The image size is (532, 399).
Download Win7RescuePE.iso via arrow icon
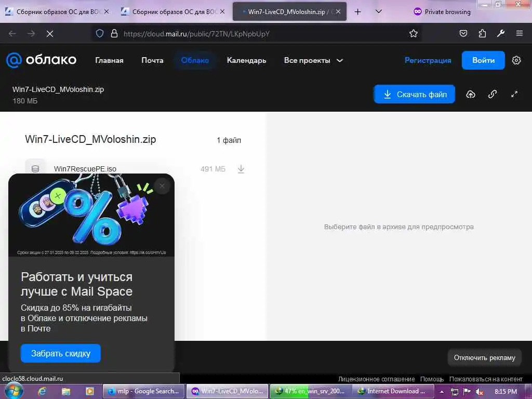pyautogui.click(x=241, y=169)
